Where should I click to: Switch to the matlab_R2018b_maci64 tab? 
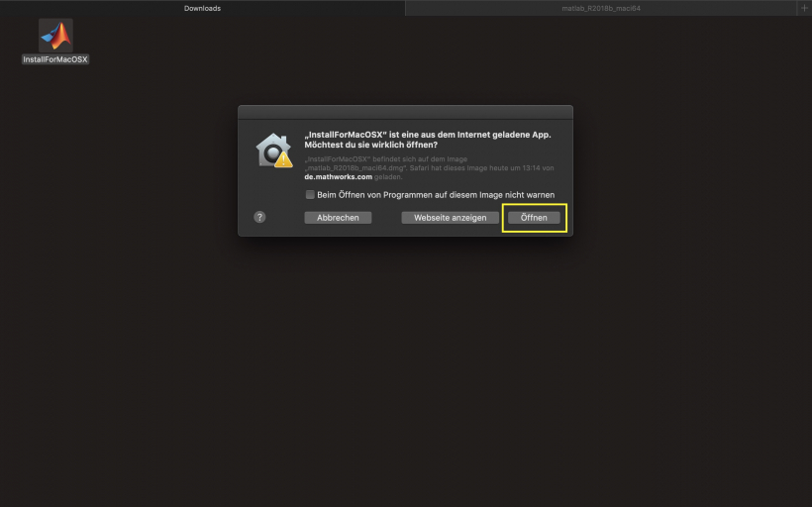point(602,8)
